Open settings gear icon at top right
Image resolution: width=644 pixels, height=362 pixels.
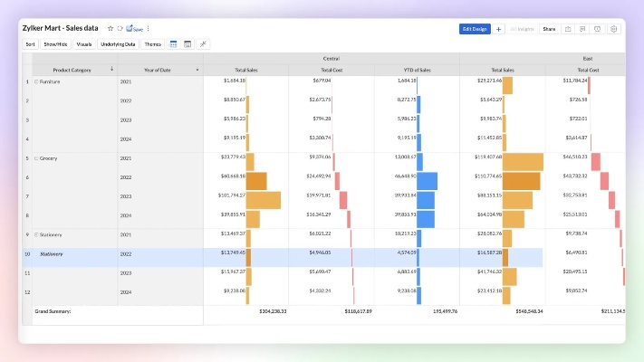(613, 29)
